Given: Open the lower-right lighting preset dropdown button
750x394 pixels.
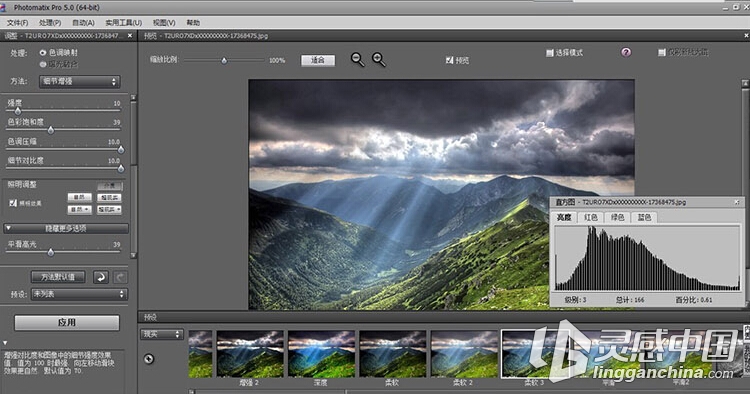Looking at the screenshot, I should (109, 209).
